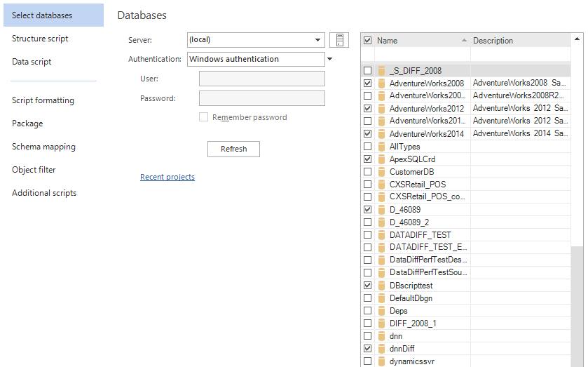Check the AllTypes database checkbox
588x367 pixels.
(367, 147)
